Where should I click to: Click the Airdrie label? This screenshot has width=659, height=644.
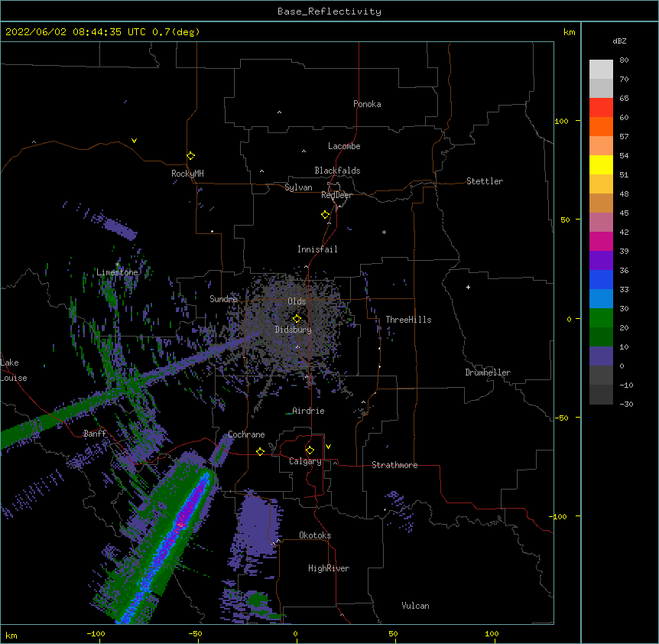tap(308, 411)
